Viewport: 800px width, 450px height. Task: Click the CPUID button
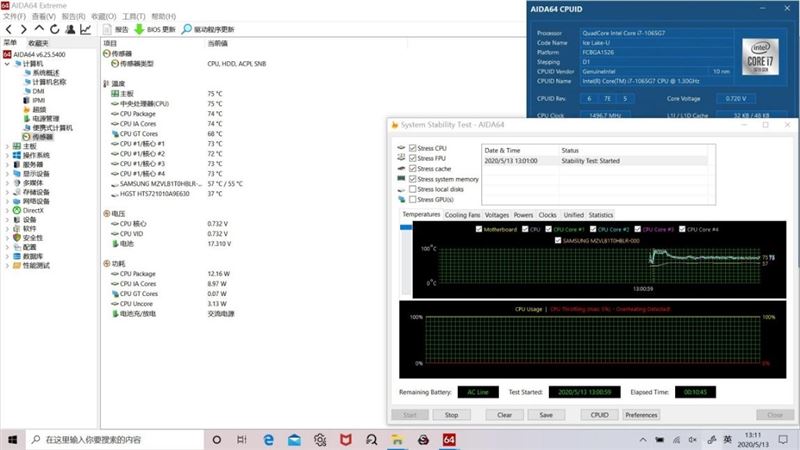[x=599, y=415]
